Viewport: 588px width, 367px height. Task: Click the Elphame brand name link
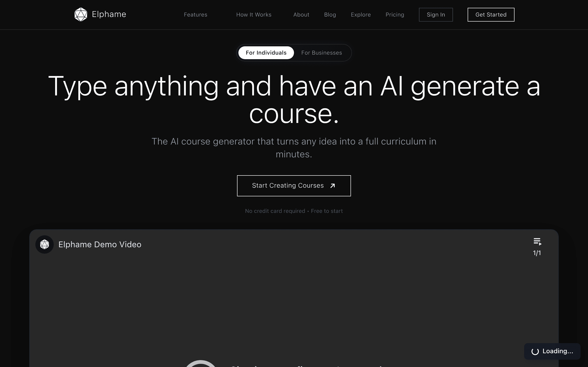(109, 14)
